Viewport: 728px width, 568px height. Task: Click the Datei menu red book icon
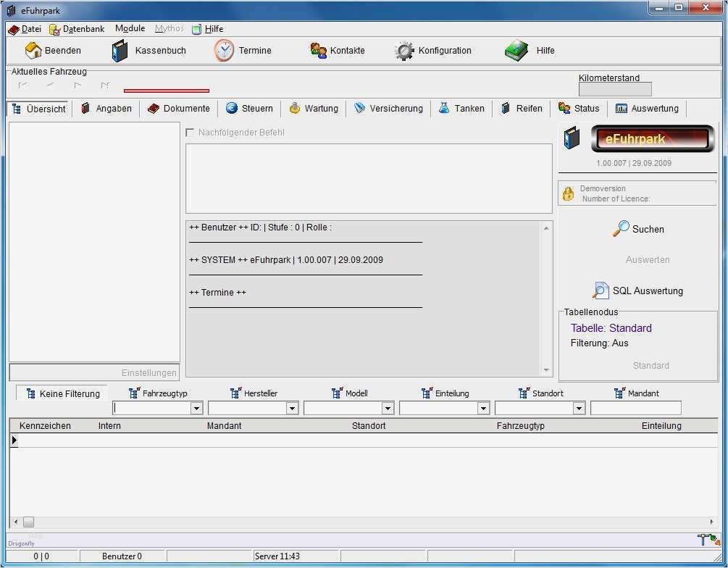tap(14, 30)
